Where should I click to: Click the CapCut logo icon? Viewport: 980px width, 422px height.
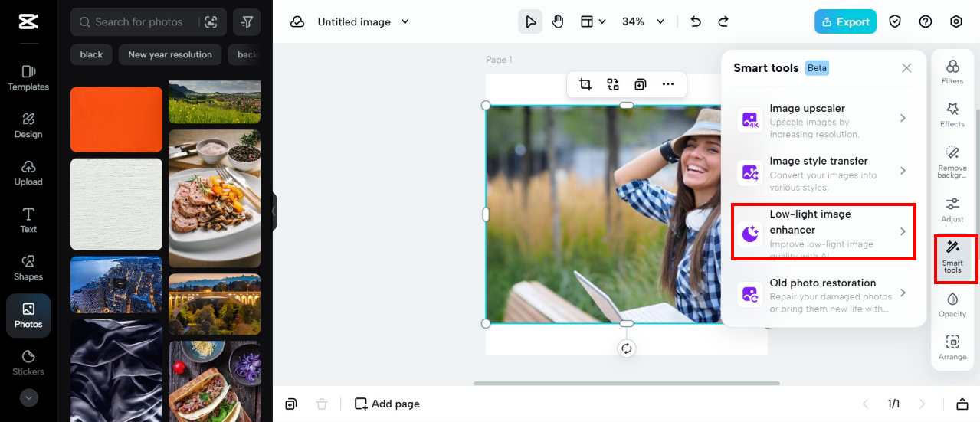[28, 21]
